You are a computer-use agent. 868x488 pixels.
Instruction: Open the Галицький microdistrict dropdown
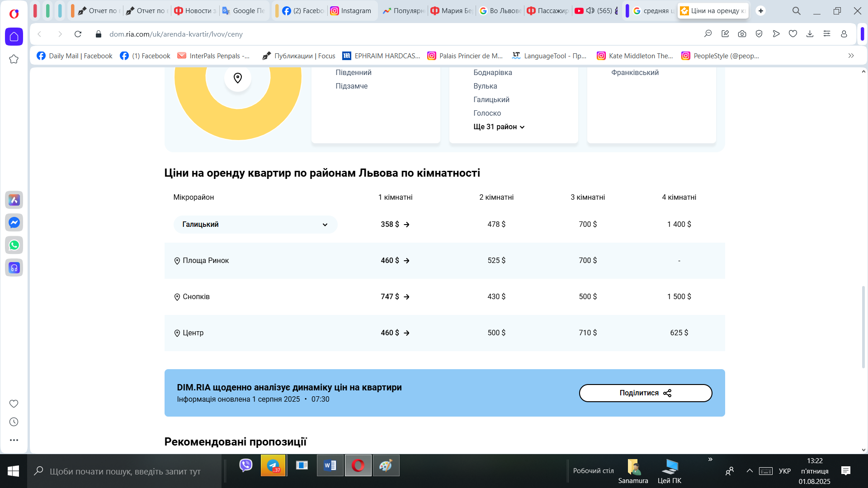tap(255, 225)
